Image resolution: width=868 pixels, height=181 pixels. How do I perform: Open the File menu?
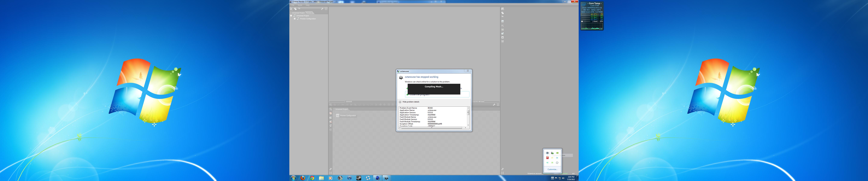pos(293,5)
